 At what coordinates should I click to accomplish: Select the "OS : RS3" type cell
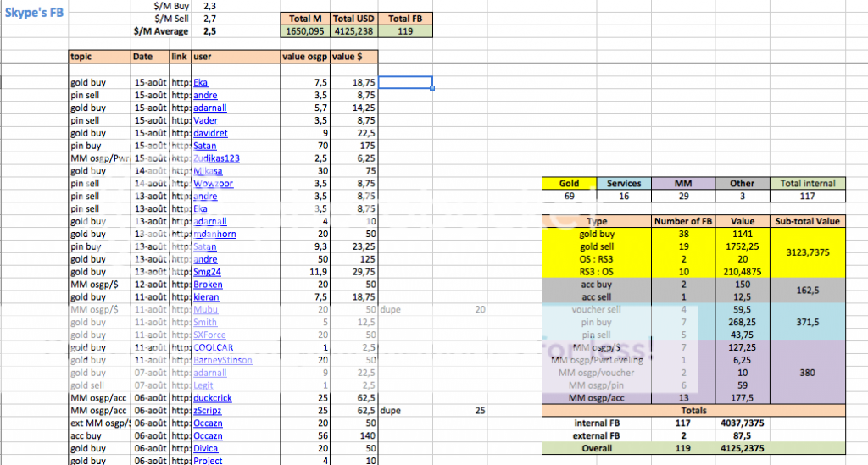pyautogui.click(x=597, y=259)
